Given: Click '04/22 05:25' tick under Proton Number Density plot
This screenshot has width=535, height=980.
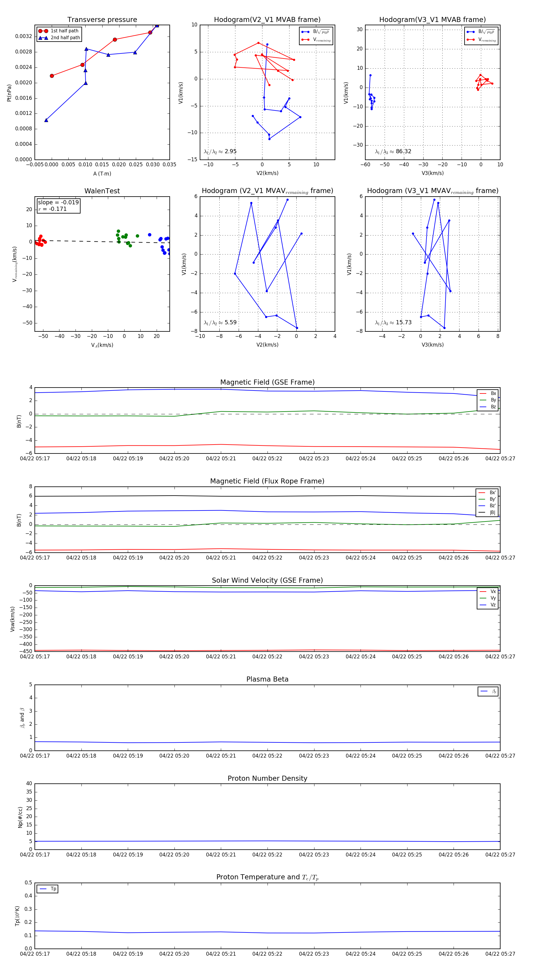Looking at the screenshot, I should pyautogui.click(x=407, y=855).
